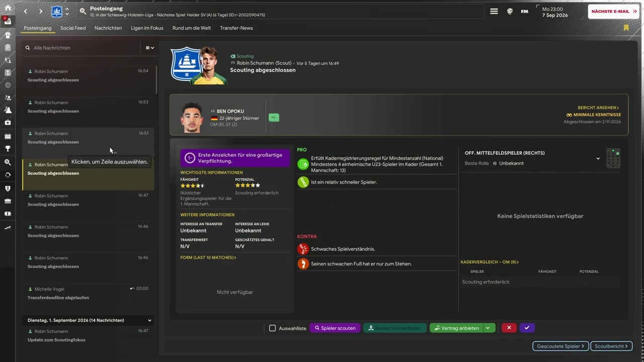644x362 pixels.
Task: Open the briefcase icon in sidebar
Action: (8, 201)
